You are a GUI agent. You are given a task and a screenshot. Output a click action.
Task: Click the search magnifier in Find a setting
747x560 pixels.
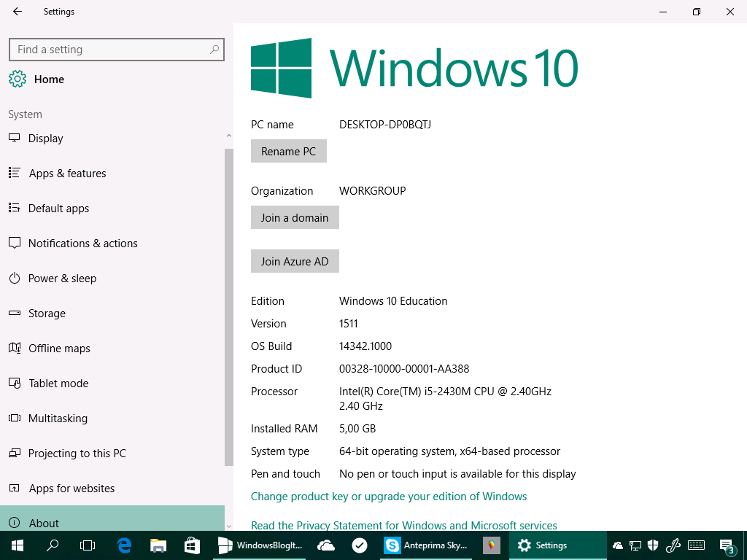tap(214, 49)
